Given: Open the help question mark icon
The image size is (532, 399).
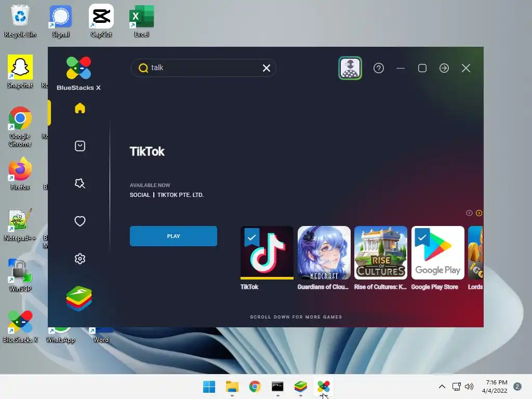Looking at the screenshot, I should point(379,68).
